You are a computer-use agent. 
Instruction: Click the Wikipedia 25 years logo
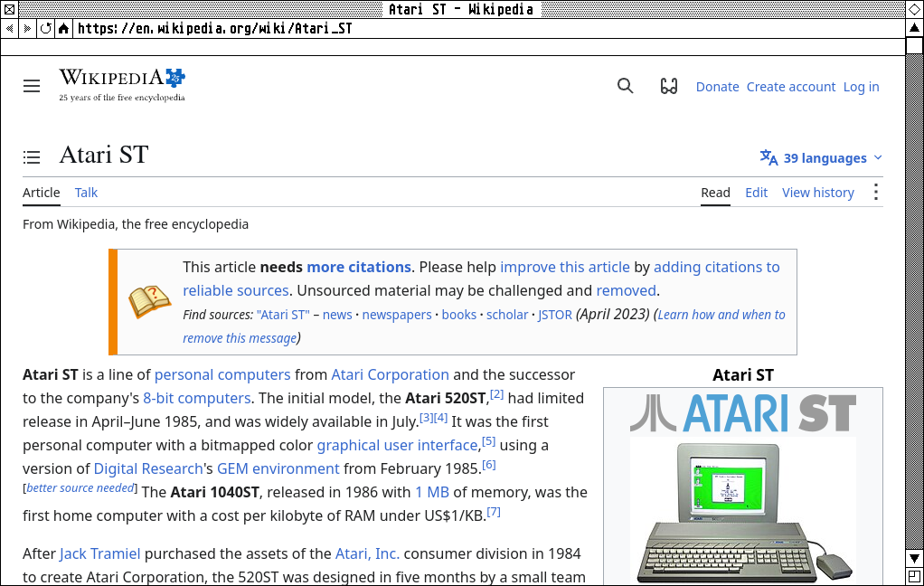click(122, 86)
